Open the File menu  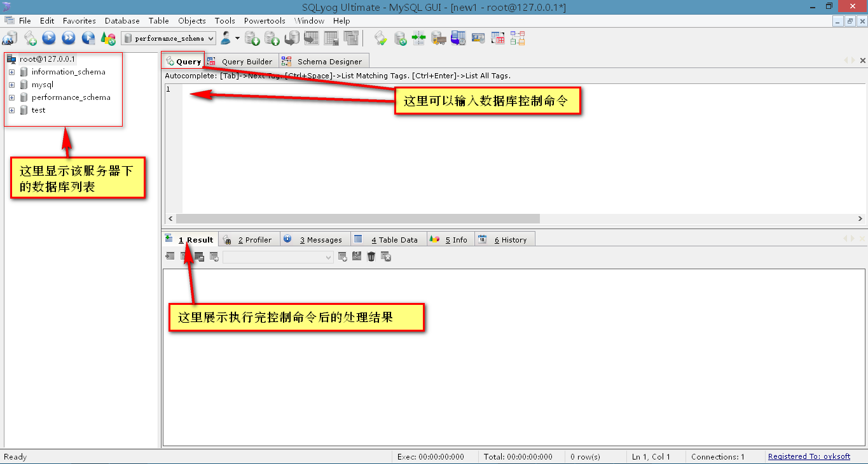[25, 21]
